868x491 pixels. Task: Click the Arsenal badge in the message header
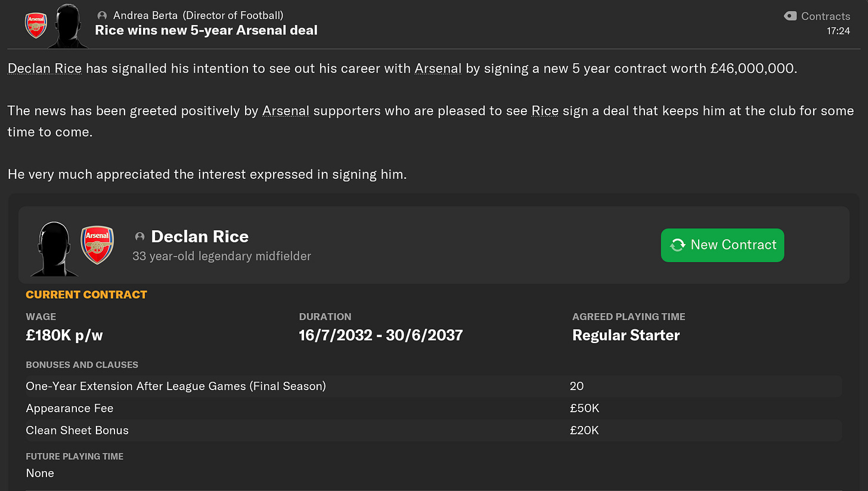[36, 26]
